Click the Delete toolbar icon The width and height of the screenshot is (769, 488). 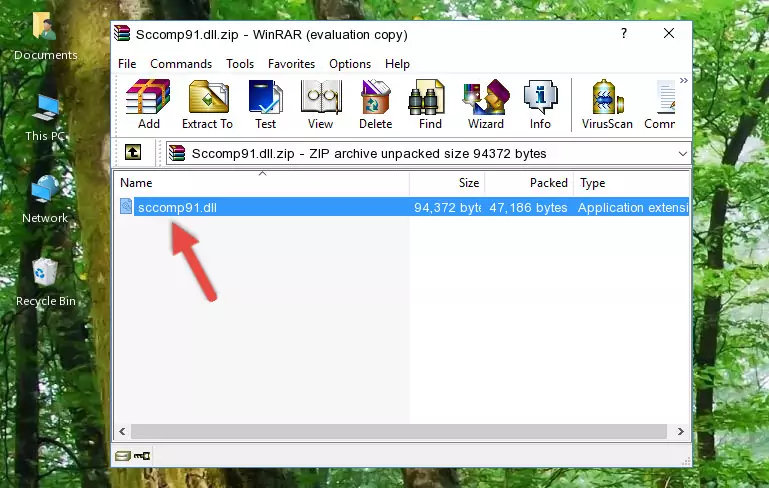tap(376, 104)
